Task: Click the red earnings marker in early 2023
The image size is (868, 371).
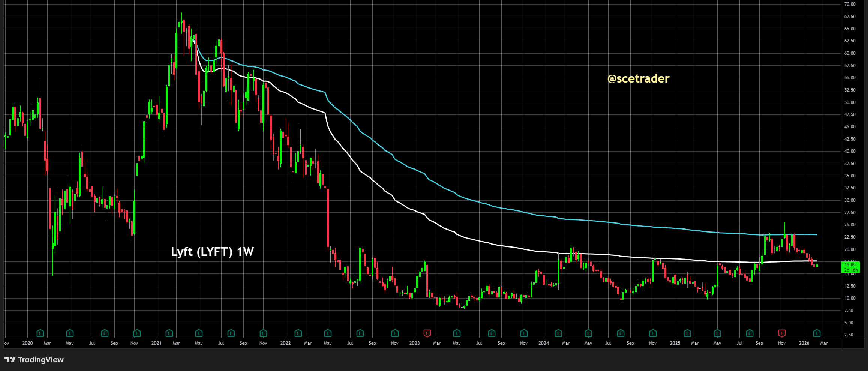Action: click(x=427, y=333)
